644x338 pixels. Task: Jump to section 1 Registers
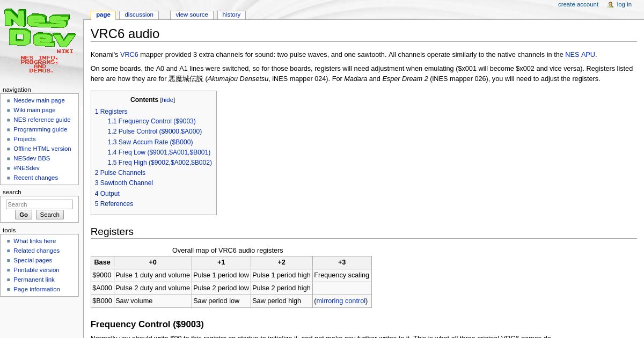(111, 112)
